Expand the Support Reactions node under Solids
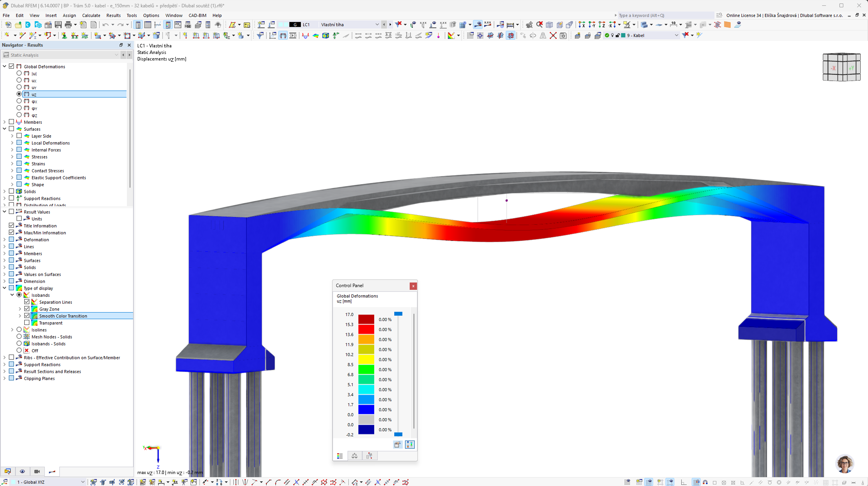 click(5, 198)
